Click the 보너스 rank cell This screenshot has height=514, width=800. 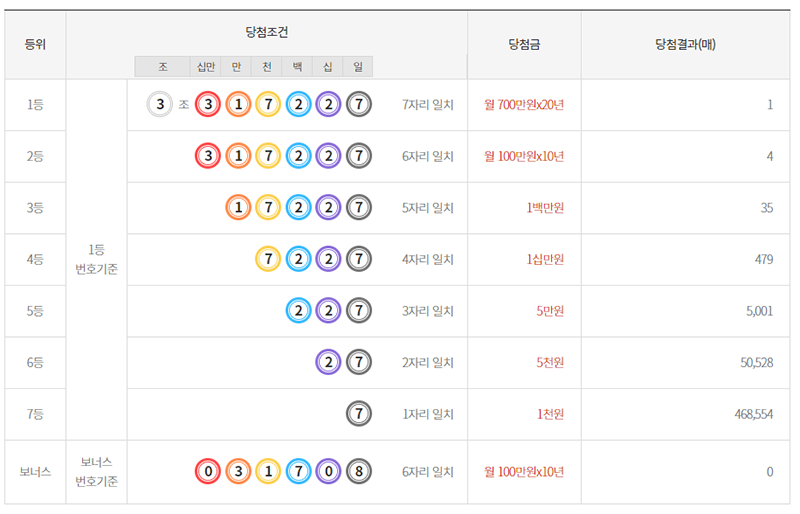click(35, 472)
